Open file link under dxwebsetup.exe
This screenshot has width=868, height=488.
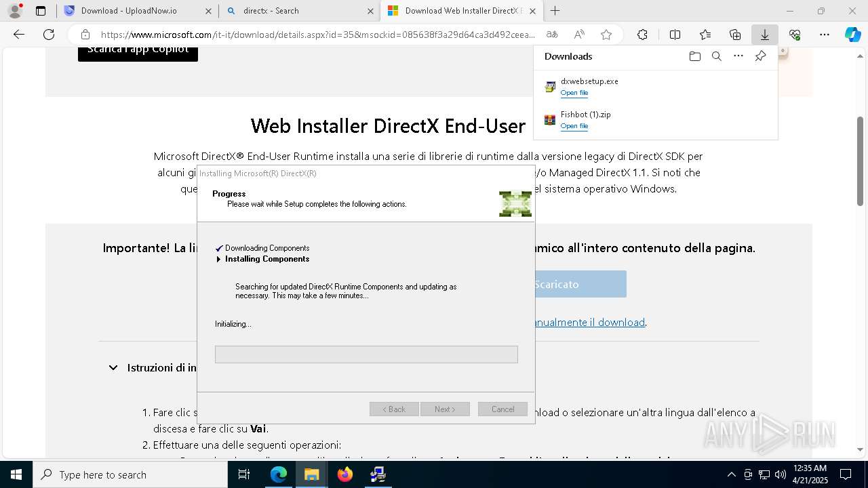[x=574, y=93]
